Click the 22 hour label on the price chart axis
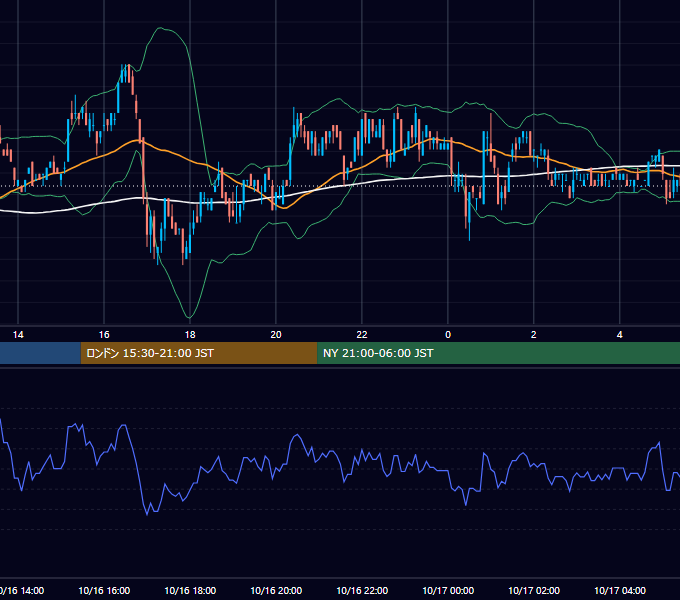The width and height of the screenshot is (680, 600). 362,335
